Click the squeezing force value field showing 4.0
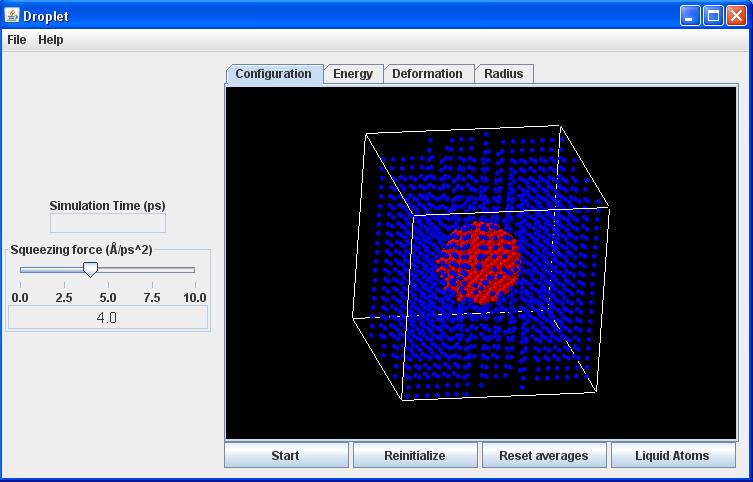753x482 pixels. pyautogui.click(x=108, y=318)
